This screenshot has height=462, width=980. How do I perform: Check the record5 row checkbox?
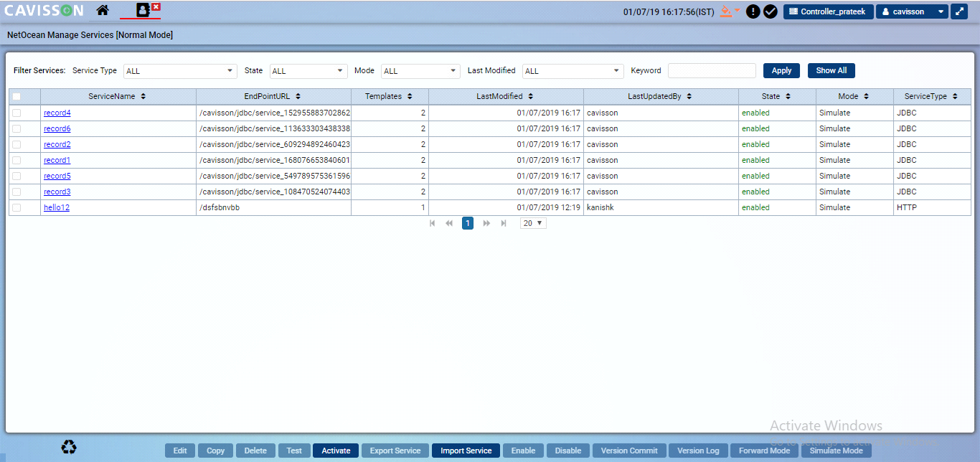point(17,176)
